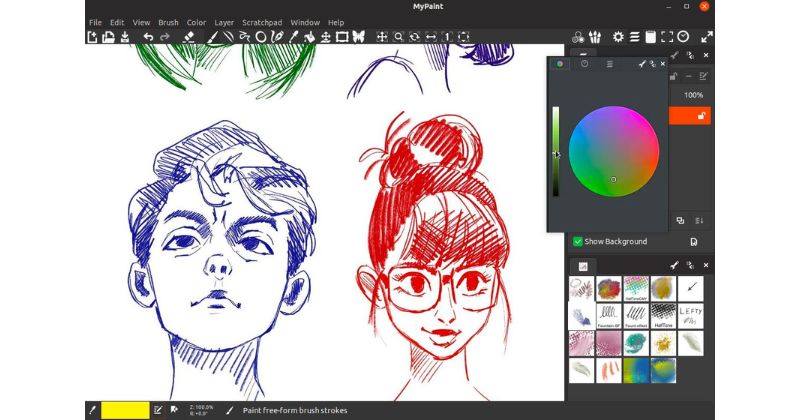Enable symmetry painting with the butterfly icon
Viewport: 800px width, 420px height.
(x=359, y=37)
